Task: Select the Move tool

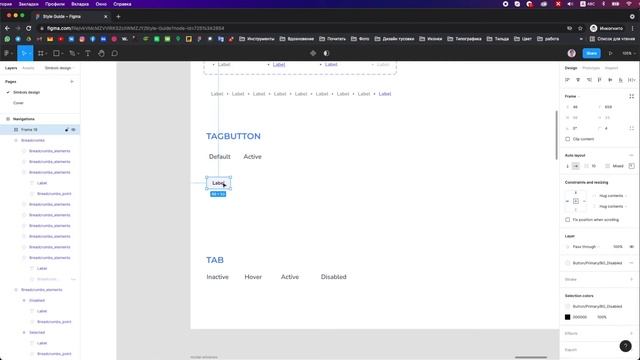Action: click(x=24, y=53)
